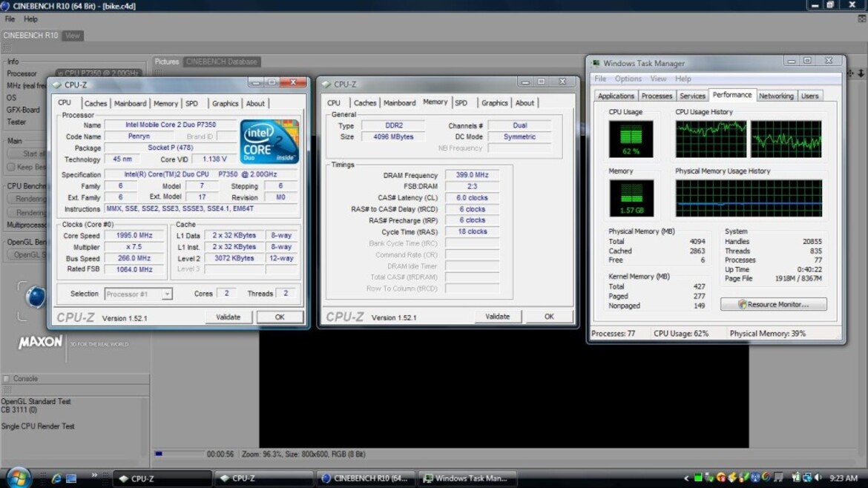868x488 pixels.
Task: Click Physical Memory Usage History graph
Action: pos(749,198)
